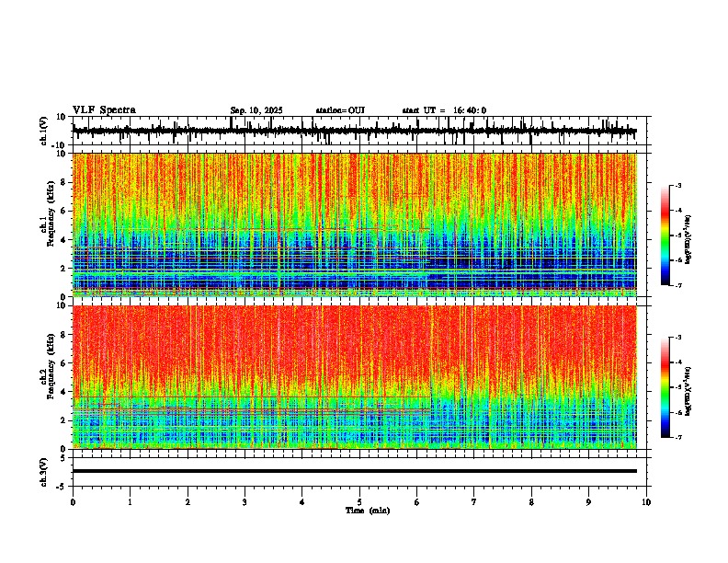The width and height of the screenshot is (728, 563).
Task: Click the "station=OUI" header label
Action: click(340, 110)
